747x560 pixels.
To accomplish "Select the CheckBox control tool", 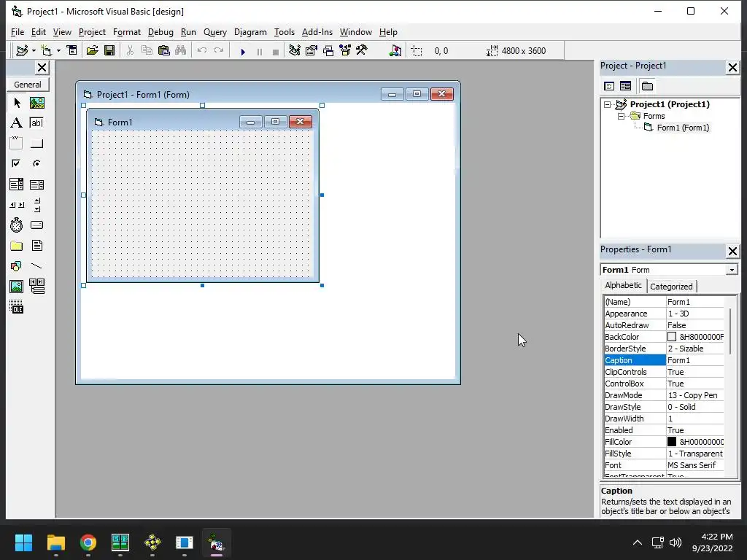I will (x=17, y=163).
